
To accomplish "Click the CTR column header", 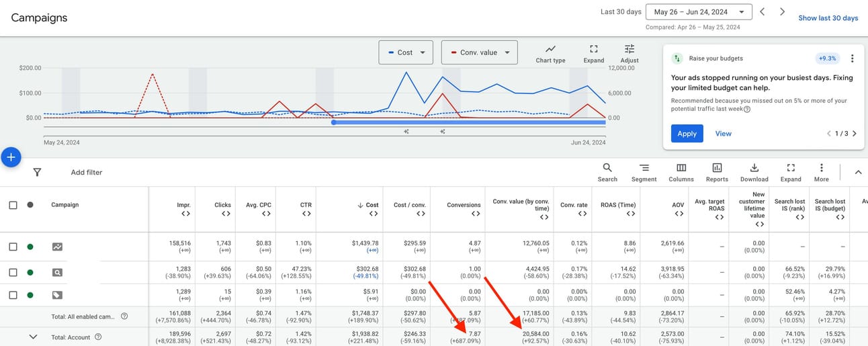I will (306, 205).
